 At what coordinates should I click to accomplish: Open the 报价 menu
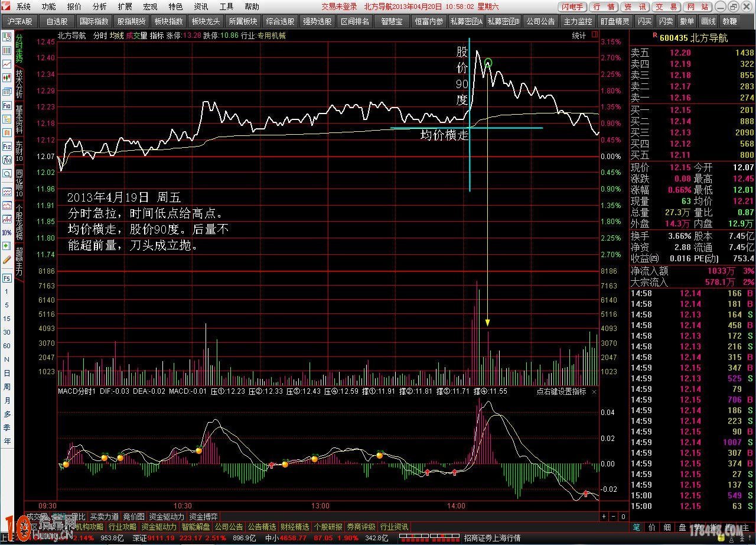coord(74,7)
